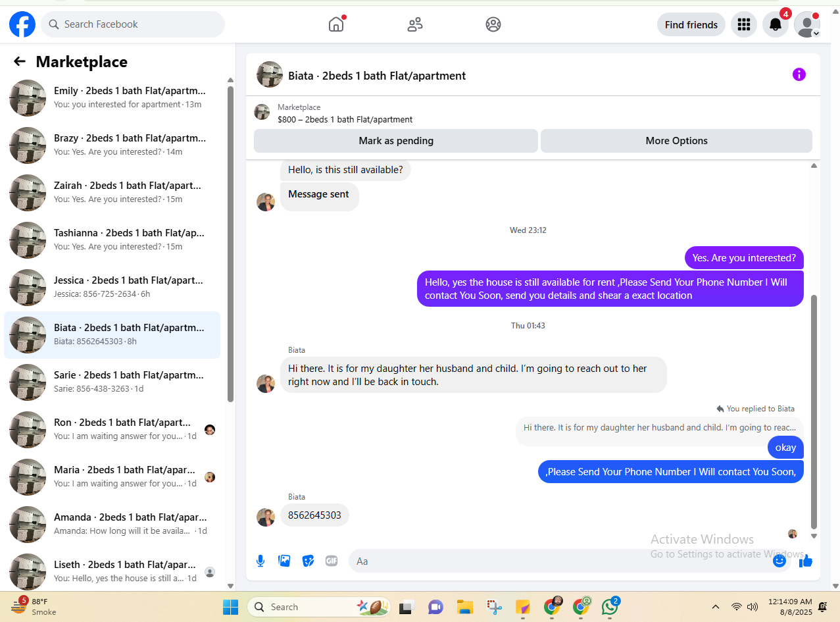Click 'Yes. Are you interested?' message bubble

744,258
